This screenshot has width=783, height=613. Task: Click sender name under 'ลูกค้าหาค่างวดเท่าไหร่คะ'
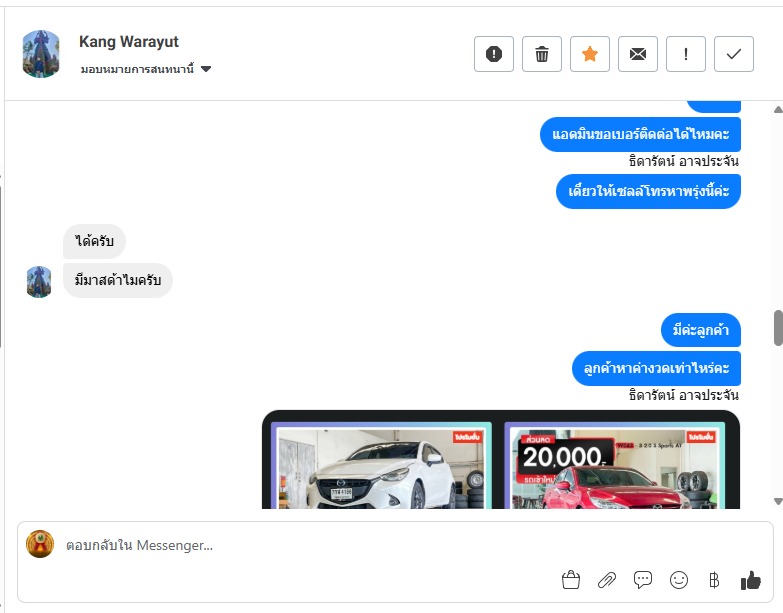tap(684, 395)
